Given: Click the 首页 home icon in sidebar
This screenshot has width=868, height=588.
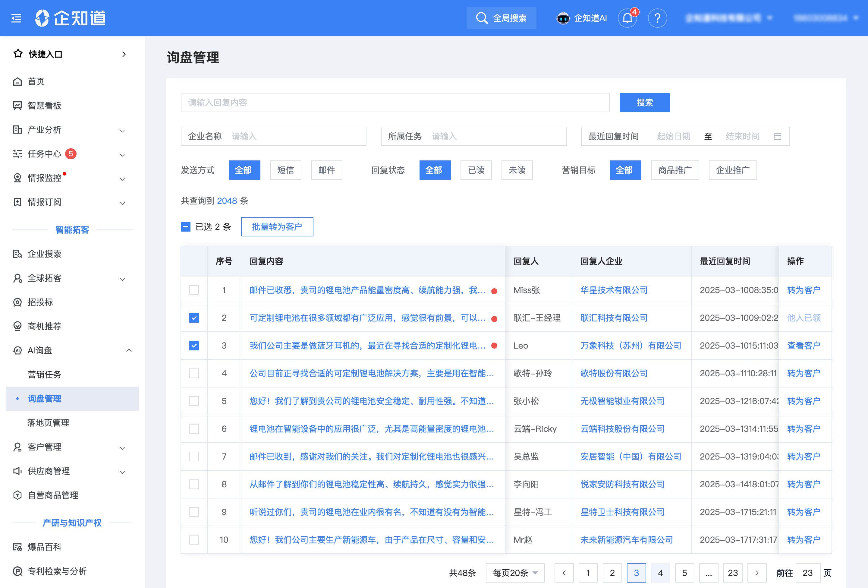Looking at the screenshot, I should point(17,81).
